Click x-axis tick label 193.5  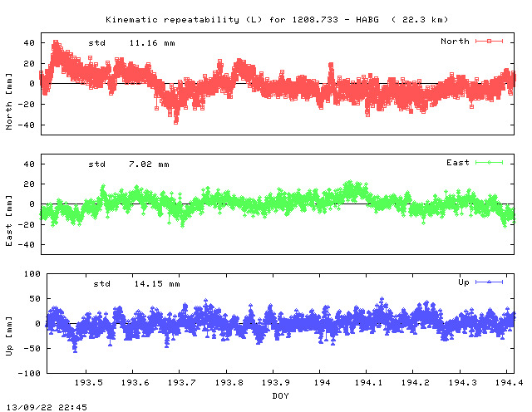click(89, 382)
